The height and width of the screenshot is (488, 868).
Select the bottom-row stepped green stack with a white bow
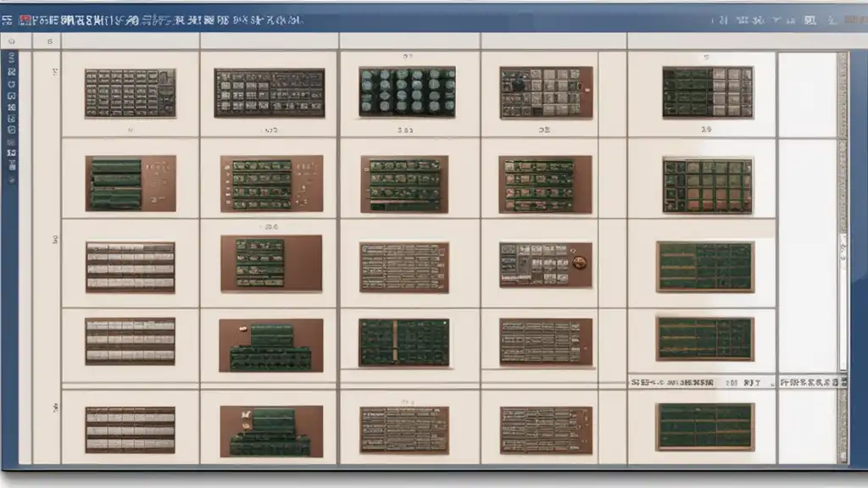coord(271,431)
